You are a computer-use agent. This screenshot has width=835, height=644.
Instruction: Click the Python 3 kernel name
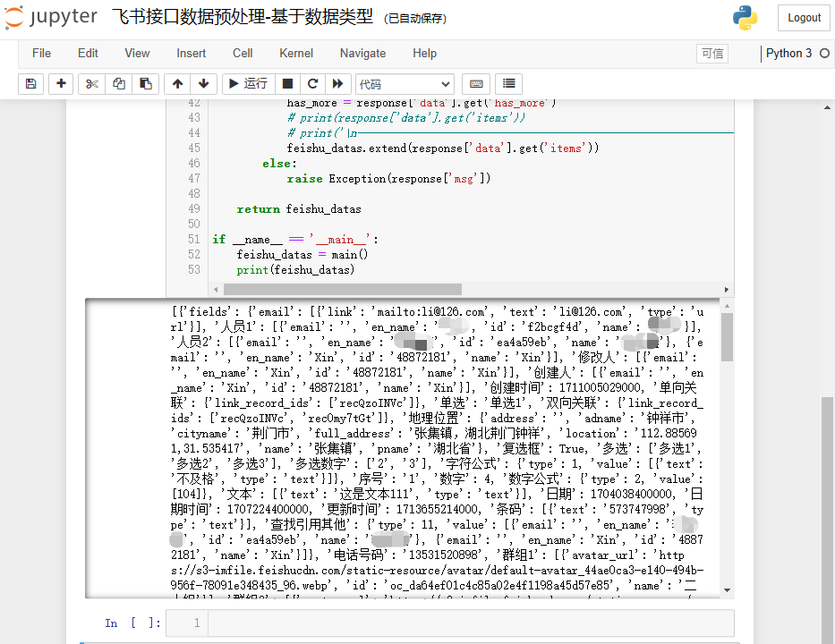point(788,54)
